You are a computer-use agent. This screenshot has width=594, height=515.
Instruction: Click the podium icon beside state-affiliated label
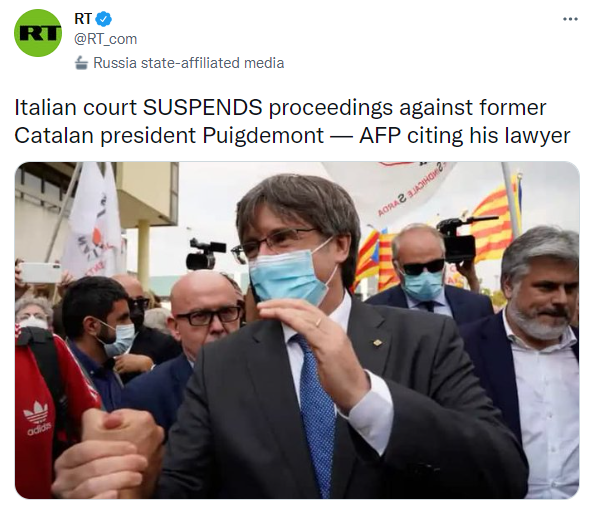point(81,63)
